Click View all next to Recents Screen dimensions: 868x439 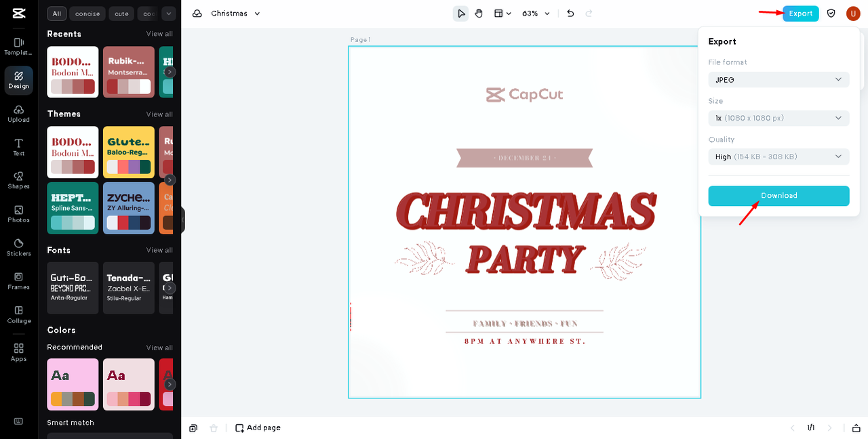pos(159,34)
